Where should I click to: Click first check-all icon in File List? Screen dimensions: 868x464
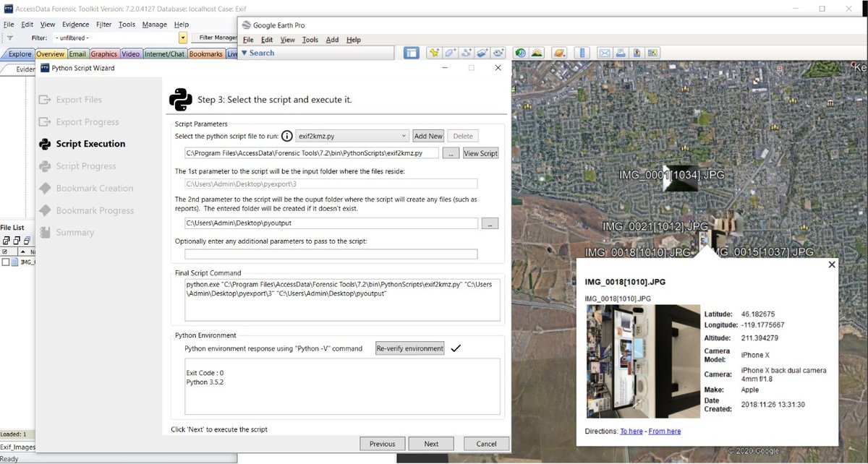(7, 241)
